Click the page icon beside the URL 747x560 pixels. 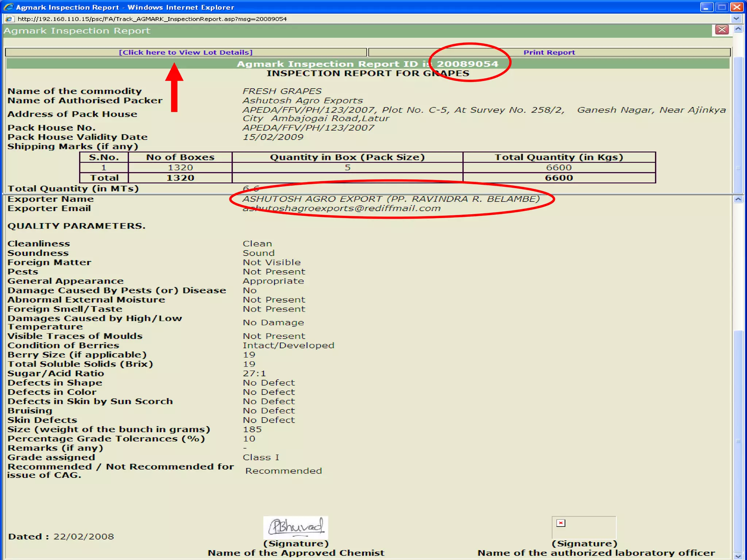(9, 19)
